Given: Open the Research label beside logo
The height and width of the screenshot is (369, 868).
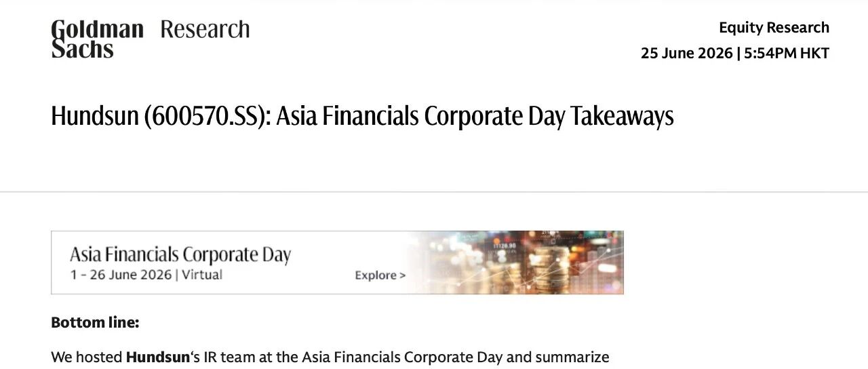Looking at the screenshot, I should click(x=205, y=29).
